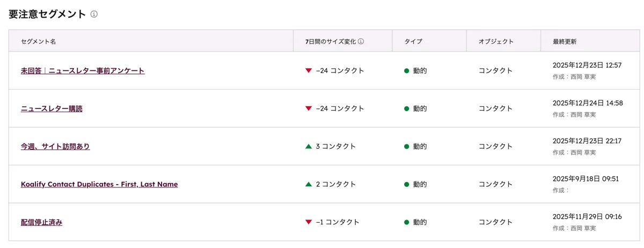The image size is (644, 248).
Task: Click the セグメント名 column header
Action: pyautogui.click(x=38, y=41)
